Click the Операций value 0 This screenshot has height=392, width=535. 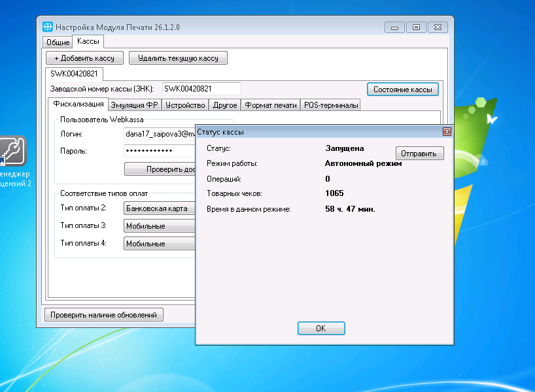tap(328, 179)
